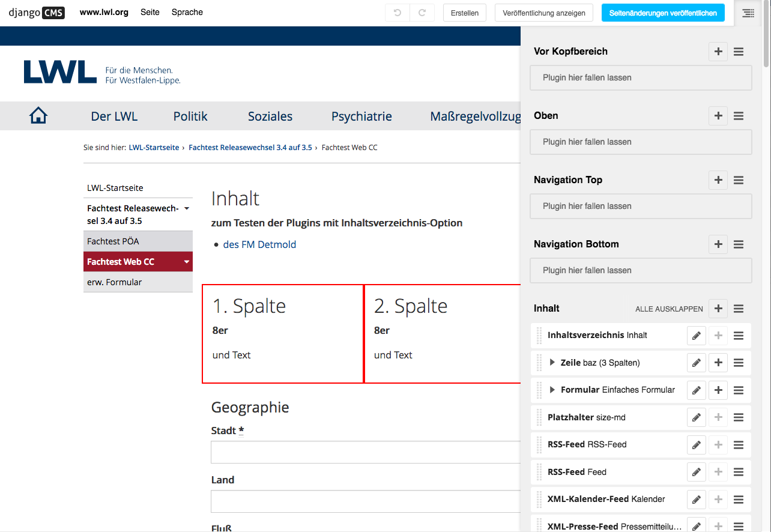
Task: Add plugin to Navigation Bottom placeholder
Action: point(718,244)
